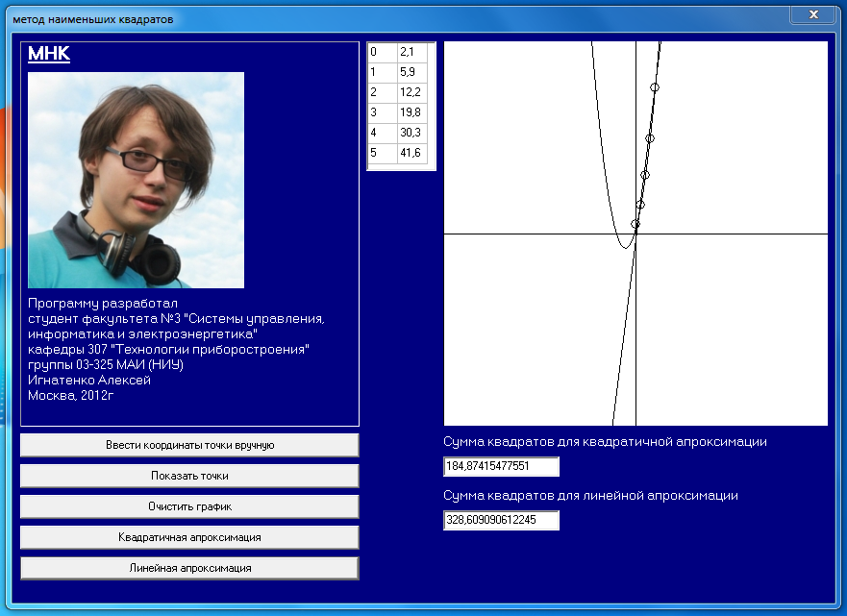Select the row index cell 4
The width and height of the screenshot is (847, 616).
click(383, 133)
